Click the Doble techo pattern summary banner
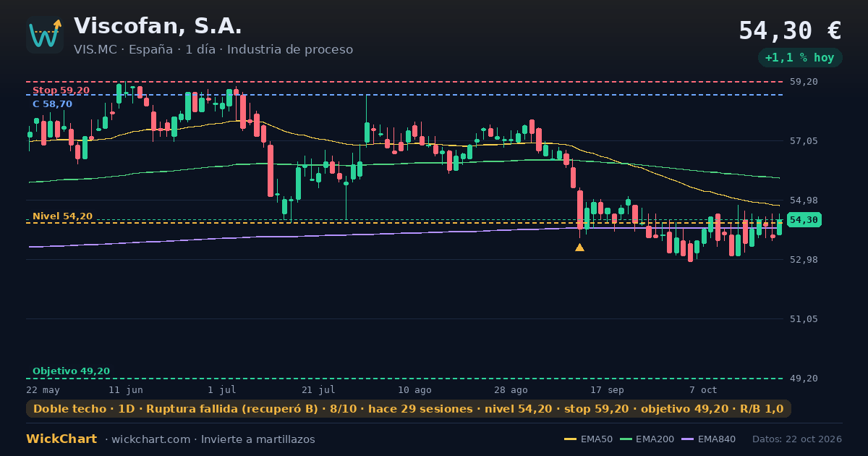868x456 pixels. point(409,409)
